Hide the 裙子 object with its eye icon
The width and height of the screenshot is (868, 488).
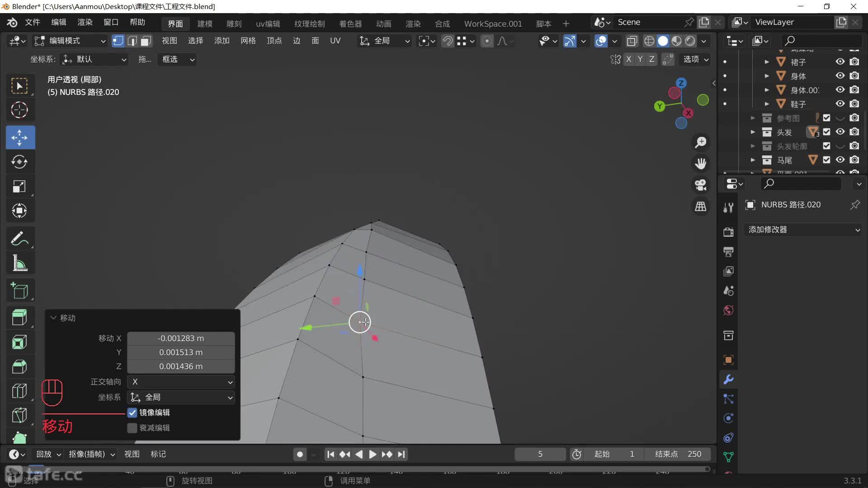840,62
